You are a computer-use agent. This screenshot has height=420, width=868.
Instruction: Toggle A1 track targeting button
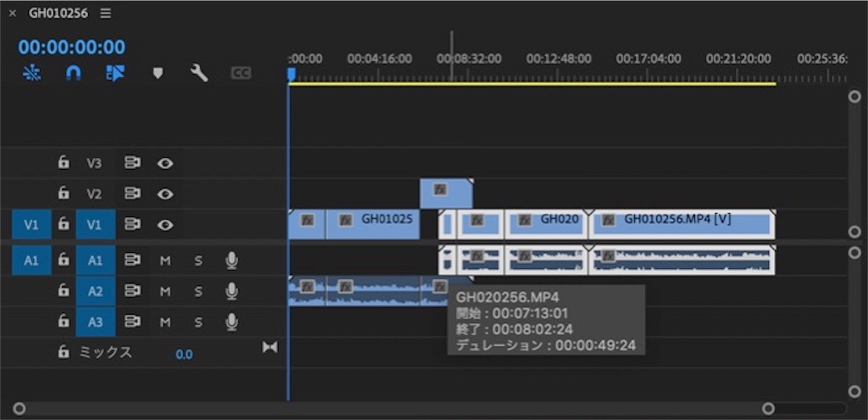(95, 260)
